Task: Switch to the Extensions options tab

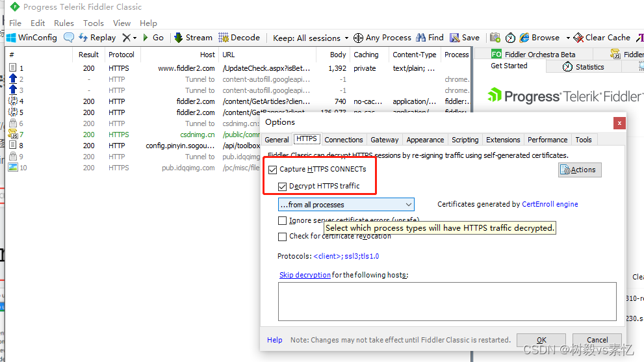Action: tap(503, 140)
